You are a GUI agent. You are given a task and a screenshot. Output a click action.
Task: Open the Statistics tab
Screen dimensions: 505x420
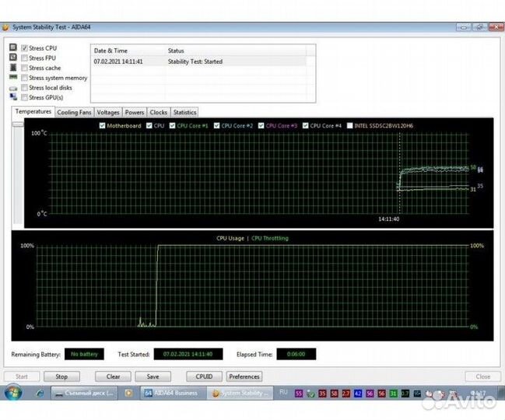point(184,112)
